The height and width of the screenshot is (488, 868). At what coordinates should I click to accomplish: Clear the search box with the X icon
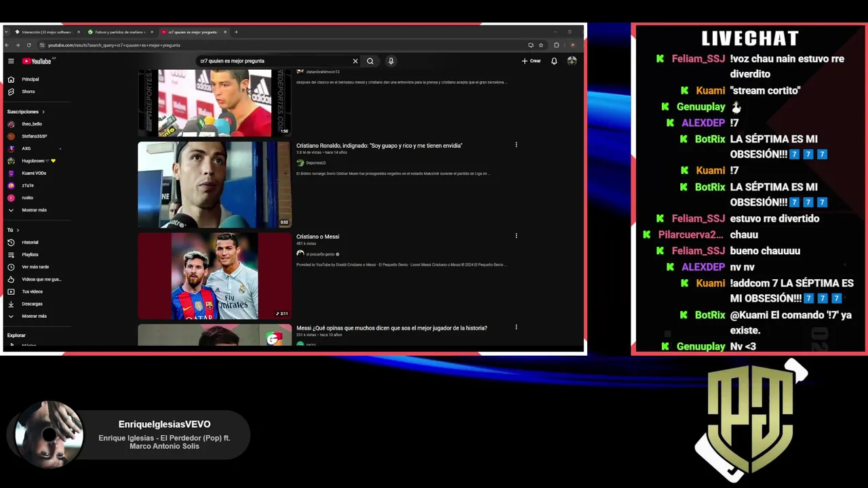[x=355, y=61]
